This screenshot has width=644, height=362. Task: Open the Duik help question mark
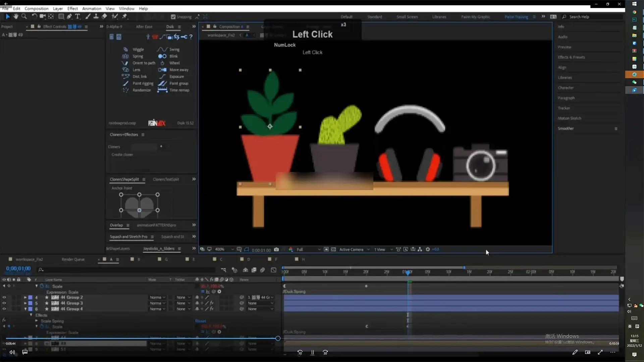click(191, 37)
